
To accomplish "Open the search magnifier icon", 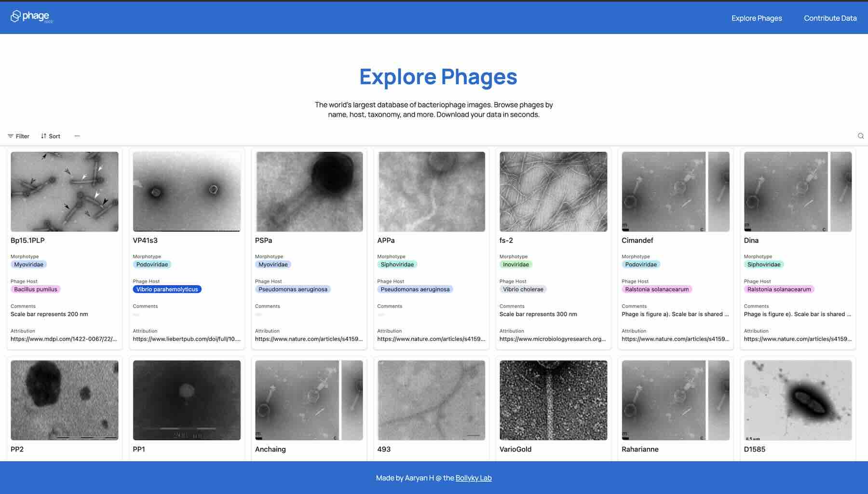I will click(861, 136).
